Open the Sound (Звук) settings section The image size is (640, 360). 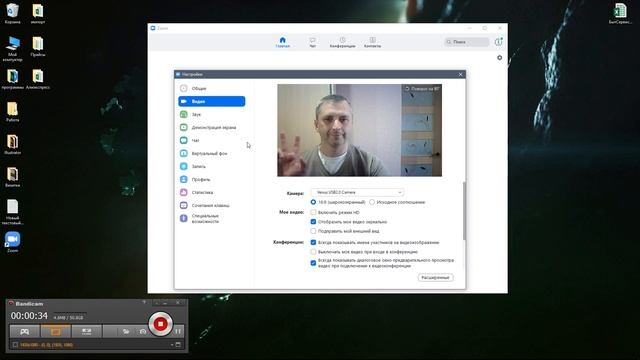point(211,114)
